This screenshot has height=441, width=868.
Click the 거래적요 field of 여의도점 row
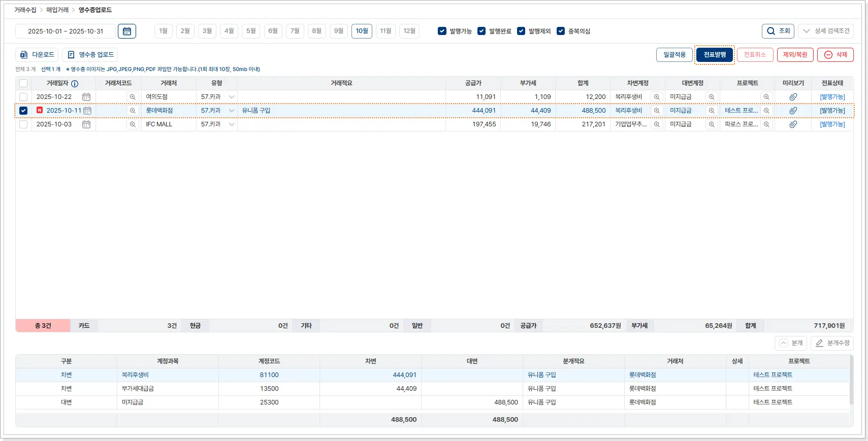pos(341,97)
